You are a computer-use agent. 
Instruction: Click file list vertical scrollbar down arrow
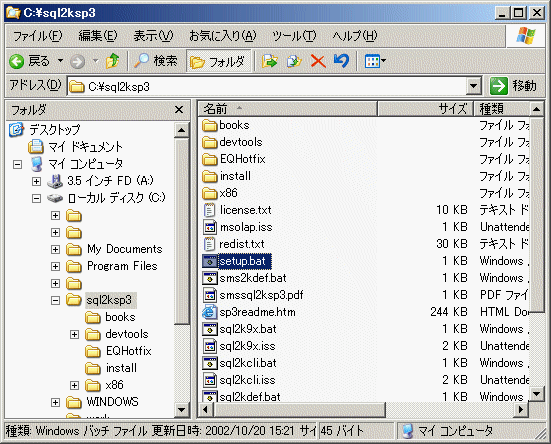(536, 394)
